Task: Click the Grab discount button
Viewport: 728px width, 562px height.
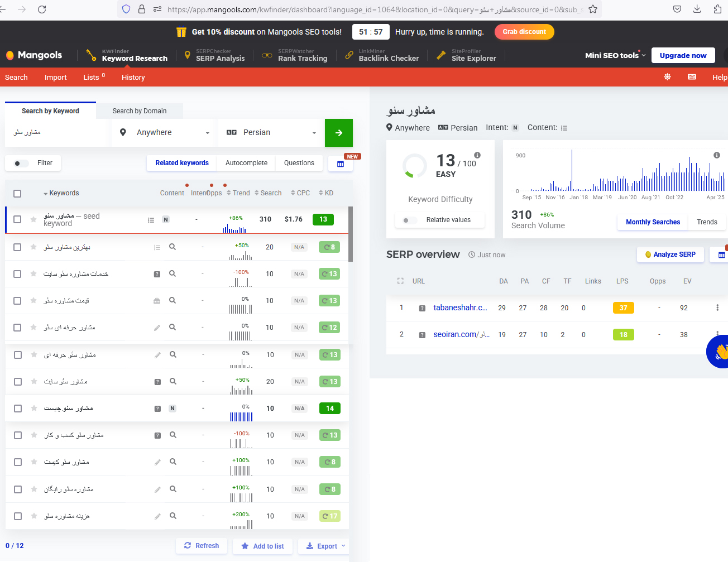Action: (x=524, y=32)
